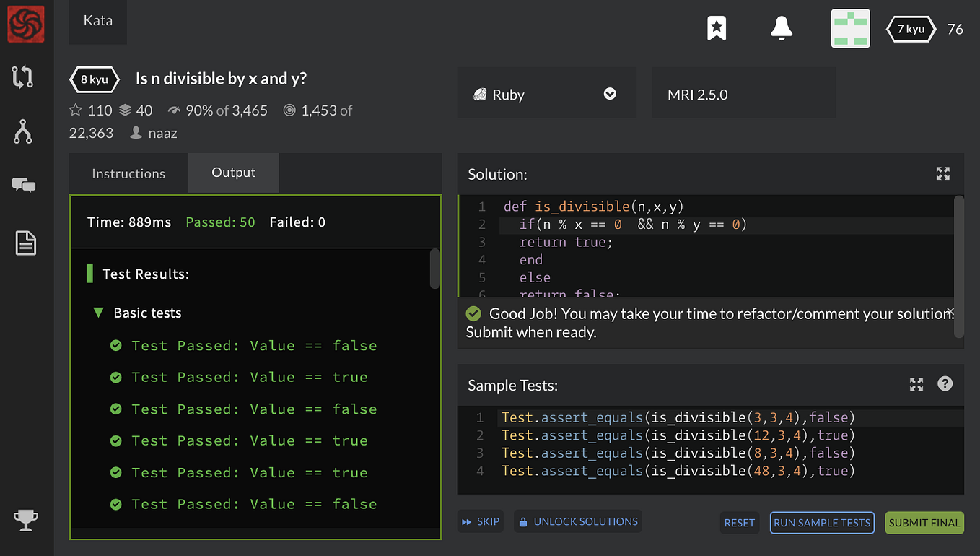Click Run Sample Tests
The height and width of the screenshot is (556, 980).
click(x=822, y=522)
